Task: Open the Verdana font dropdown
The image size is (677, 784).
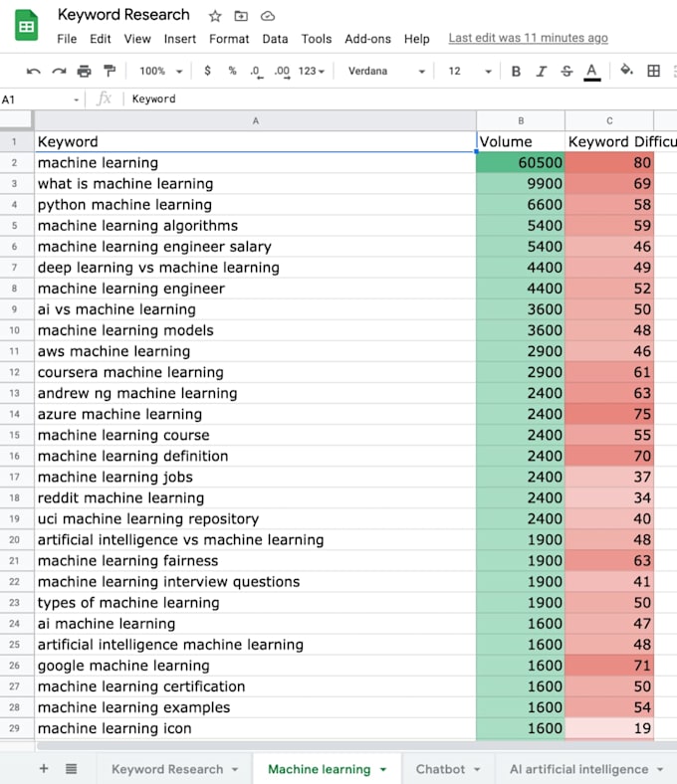Action: [x=385, y=71]
